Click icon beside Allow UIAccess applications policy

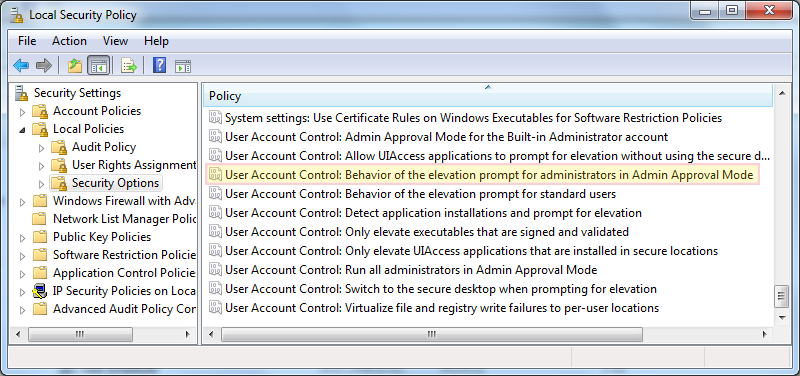pos(216,156)
